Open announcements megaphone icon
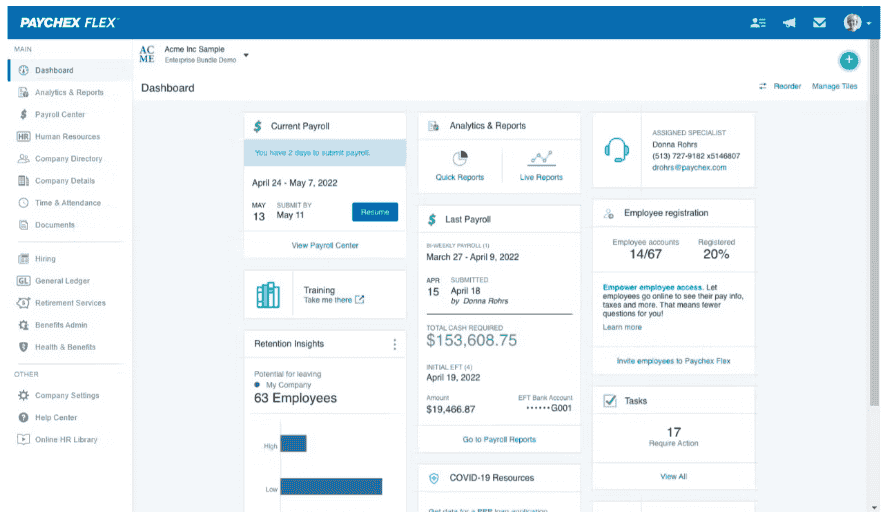The image size is (890, 524). 789,23
